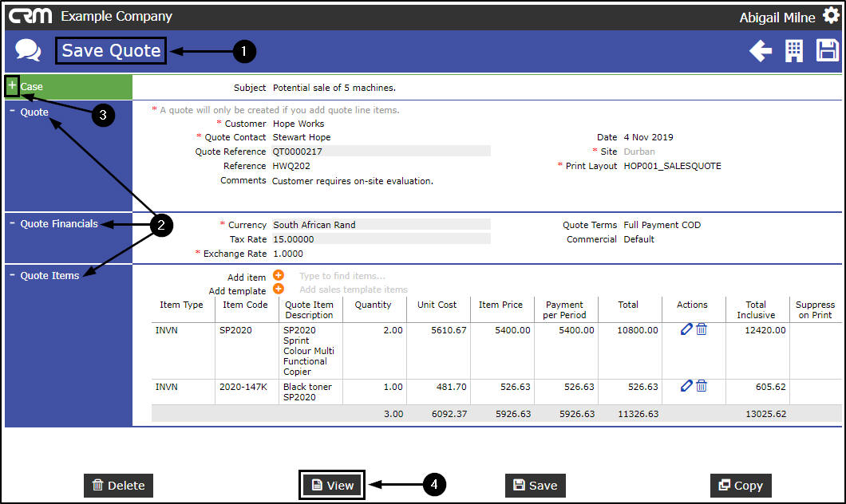Image resolution: width=846 pixels, height=504 pixels.
Task: Open the chat bubbles icon
Action: pyautogui.click(x=28, y=50)
